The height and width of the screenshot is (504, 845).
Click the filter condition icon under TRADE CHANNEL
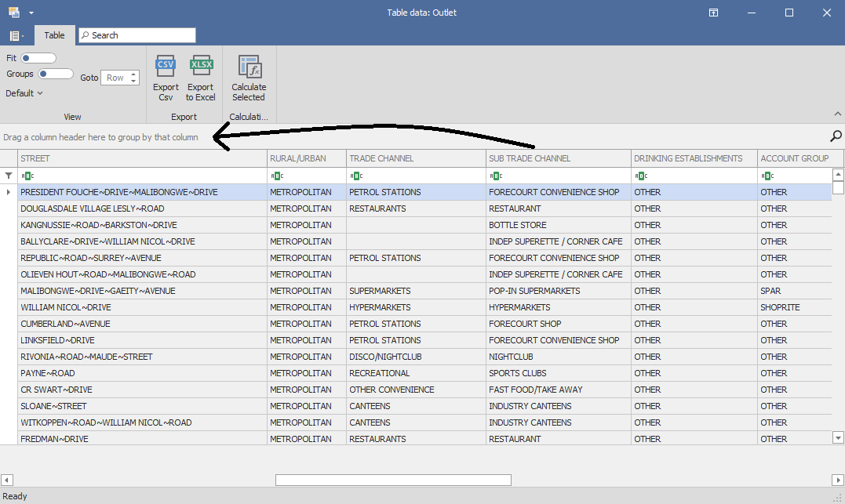[x=355, y=176]
